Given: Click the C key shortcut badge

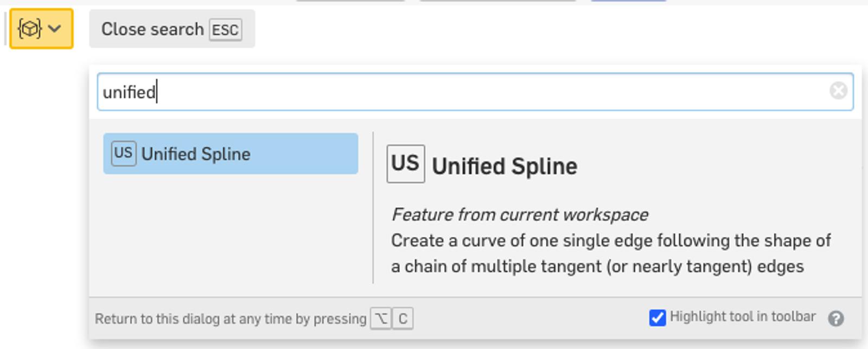Looking at the screenshot, I should click(x=403, y=319).
